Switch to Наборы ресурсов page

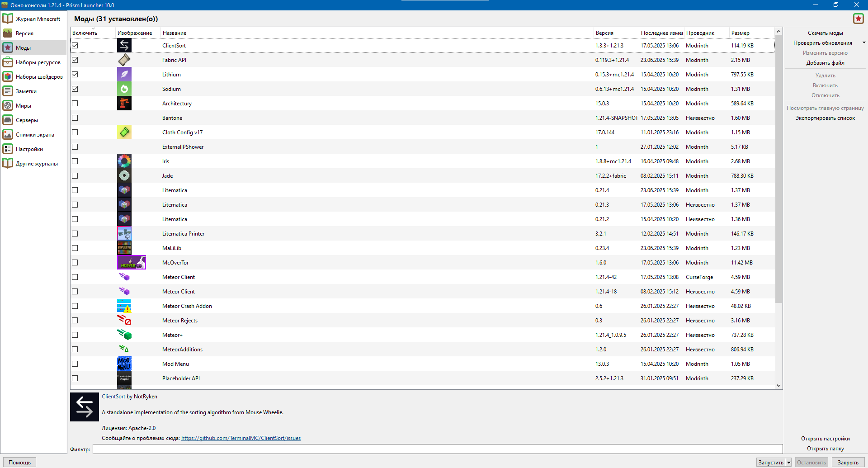(34, 62)
